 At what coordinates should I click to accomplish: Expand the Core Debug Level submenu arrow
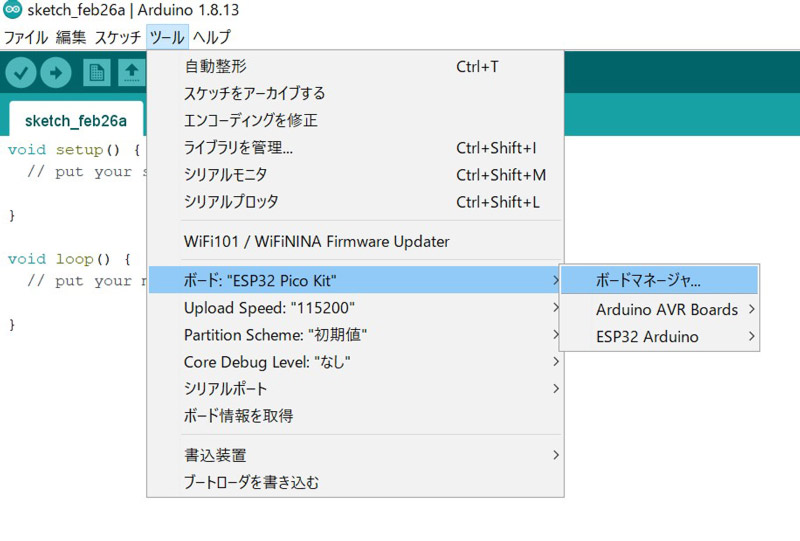[556, 362]
